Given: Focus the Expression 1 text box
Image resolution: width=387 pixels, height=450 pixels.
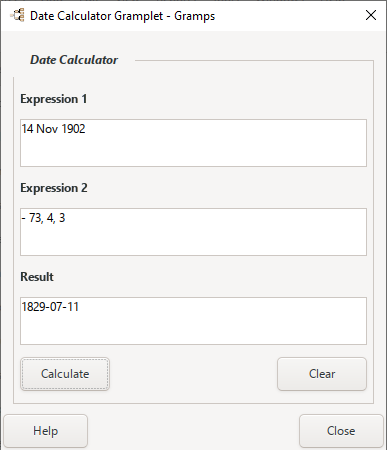Looking at the screenshot, I should pyautogui.click(x=193, y=143).
